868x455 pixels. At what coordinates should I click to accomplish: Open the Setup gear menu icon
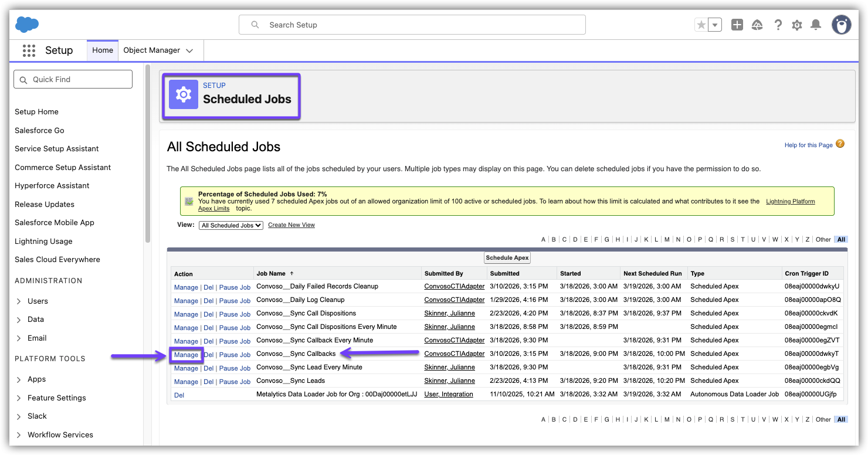pyautogui.click(x=796, y=25)
